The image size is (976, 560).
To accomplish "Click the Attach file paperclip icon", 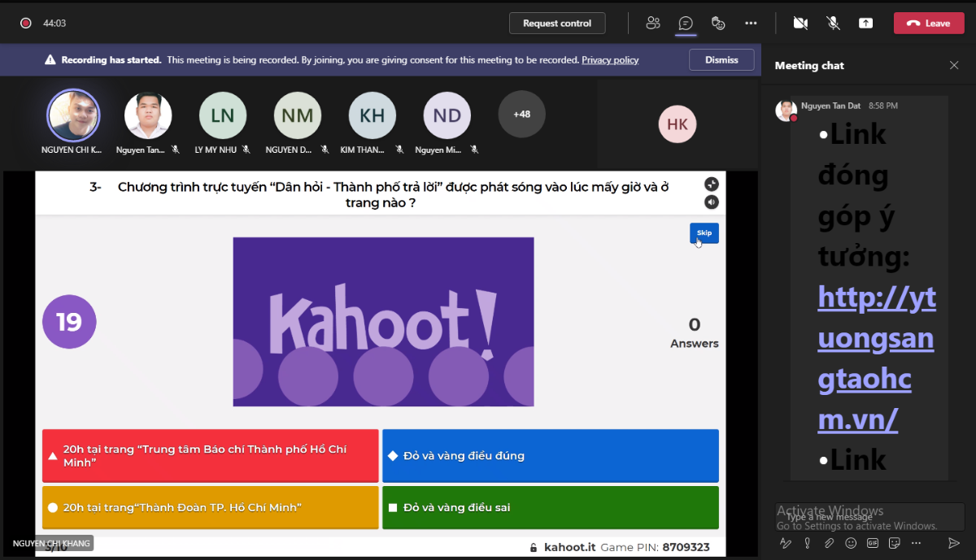I will [x=829, y=543].
